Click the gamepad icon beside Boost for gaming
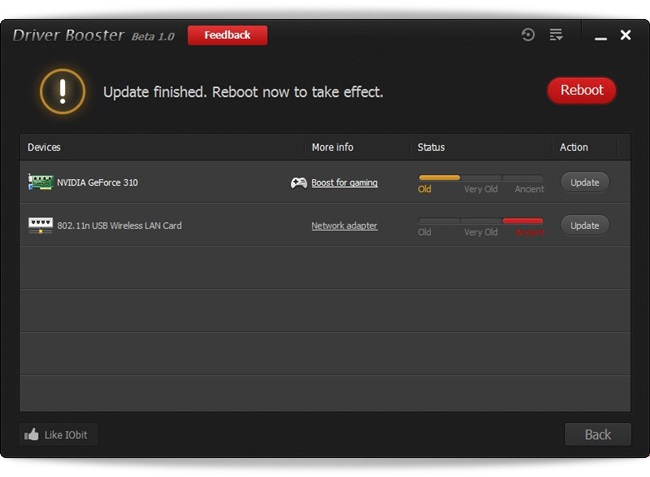 click(298, 182)
